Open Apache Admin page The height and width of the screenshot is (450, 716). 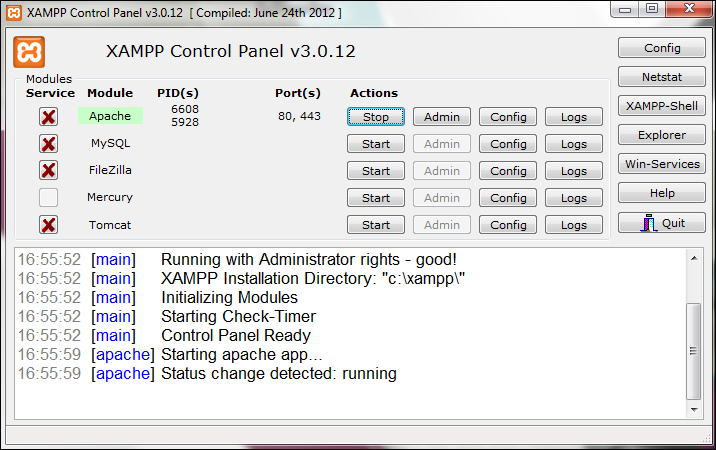442,117
